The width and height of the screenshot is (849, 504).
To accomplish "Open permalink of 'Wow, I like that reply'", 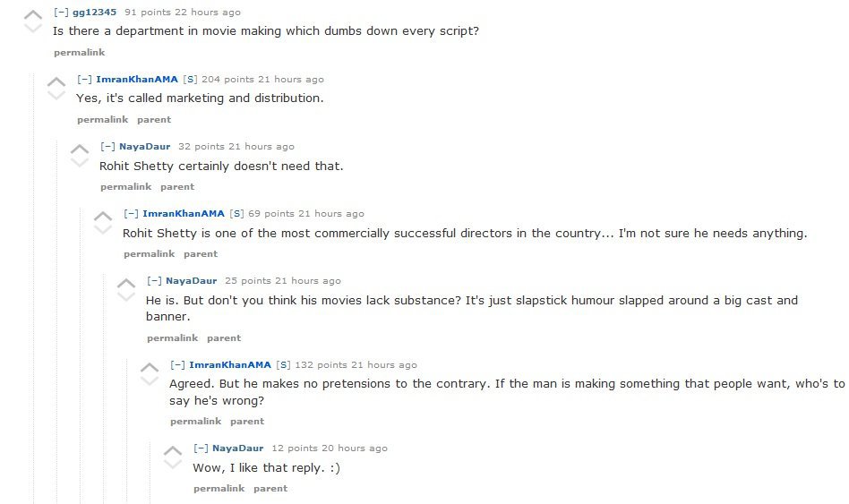I will 219,488.
